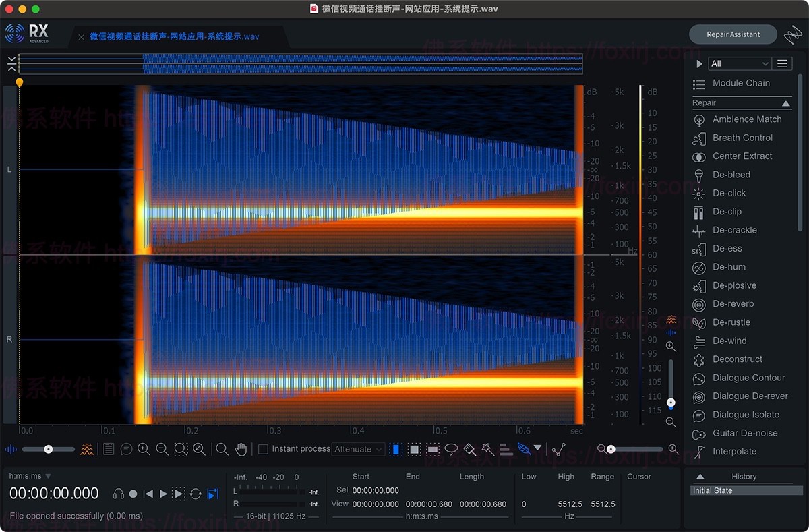Activate the Lasso selection tool
This screenshot has height=532, width=809.
(450, 448)
